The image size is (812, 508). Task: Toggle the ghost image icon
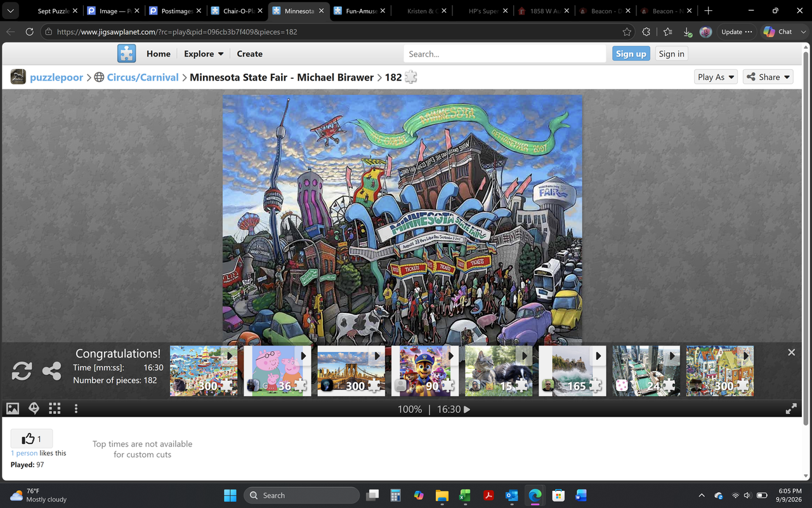click(34, 409)
